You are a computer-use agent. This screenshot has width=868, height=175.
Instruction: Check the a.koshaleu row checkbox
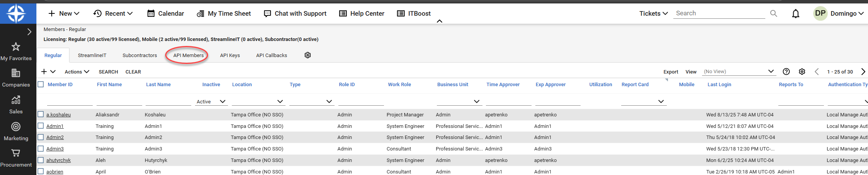(x=41, y=114)
